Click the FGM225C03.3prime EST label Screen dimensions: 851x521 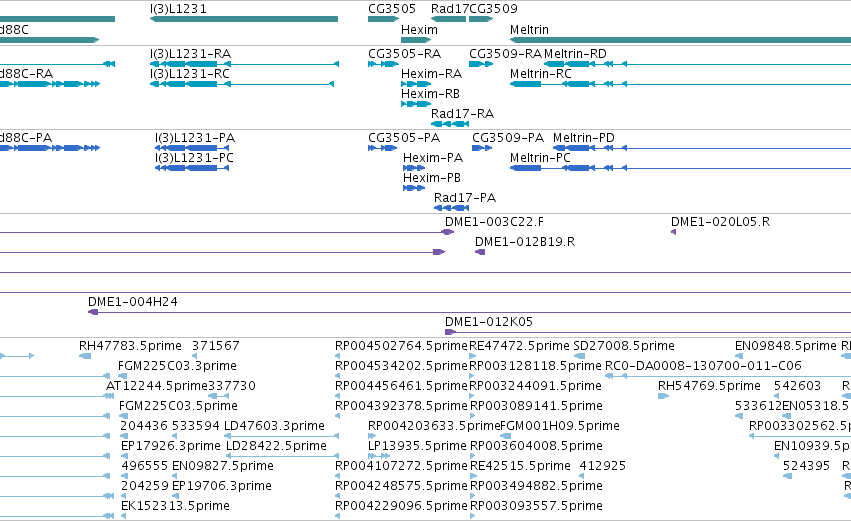[177, 366]
